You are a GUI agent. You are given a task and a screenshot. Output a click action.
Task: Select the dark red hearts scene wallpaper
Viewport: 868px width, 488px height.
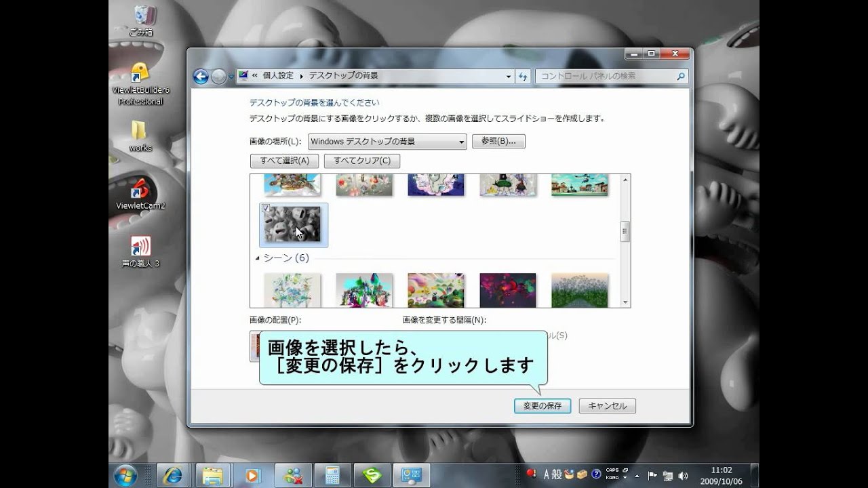(508, 290)
